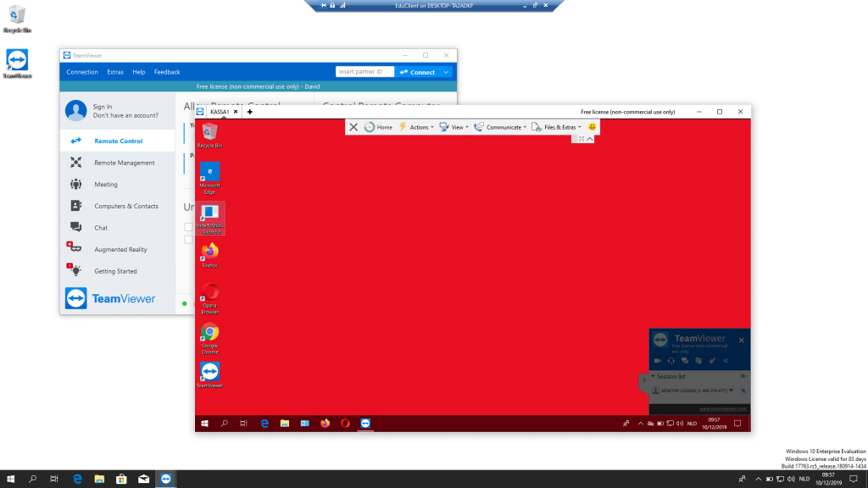
Task: Add a new session tab with the plus button
Action: pos(250,112)
